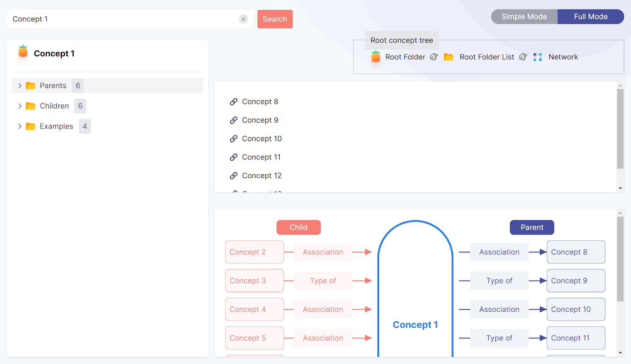Click the link icon beside Concept 11 in the list
The image size is (631, 364).
[x=233, y=157]
